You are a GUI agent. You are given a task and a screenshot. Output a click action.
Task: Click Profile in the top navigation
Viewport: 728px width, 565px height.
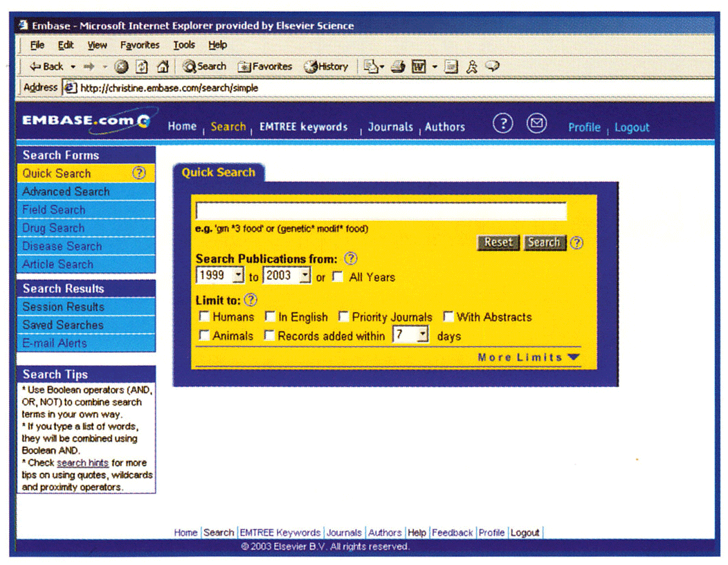coord(585,127)
